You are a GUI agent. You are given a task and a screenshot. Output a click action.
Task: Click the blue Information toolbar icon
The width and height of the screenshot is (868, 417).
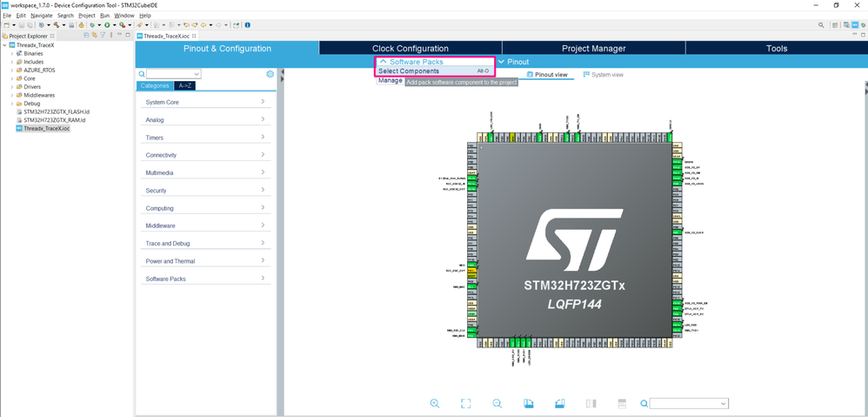(x=248, y=25)
